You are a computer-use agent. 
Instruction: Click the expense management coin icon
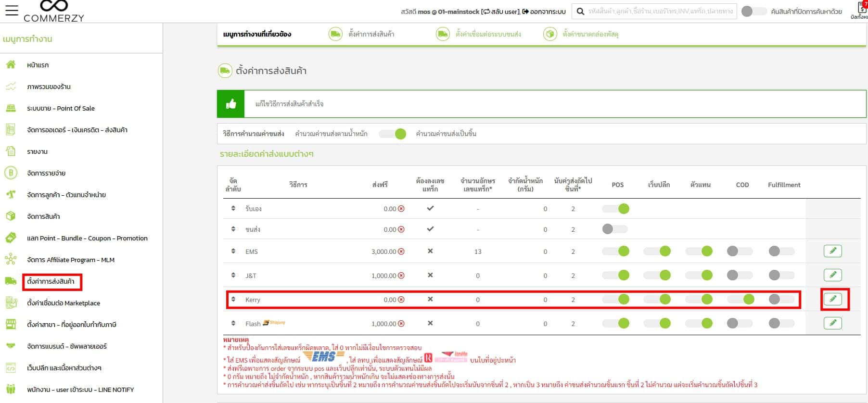coord(11,173)
